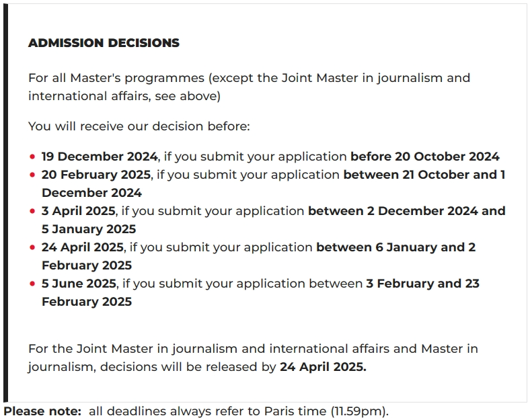This screenshot has height=420, width=530.
Task: Click the Please note label
Action: point(42,411)
